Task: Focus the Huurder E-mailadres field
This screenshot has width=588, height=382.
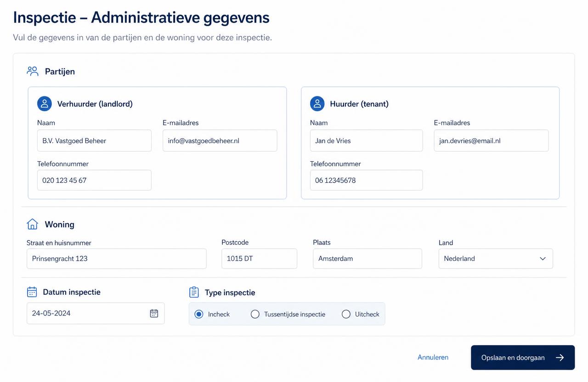Action: coord(491,140)
